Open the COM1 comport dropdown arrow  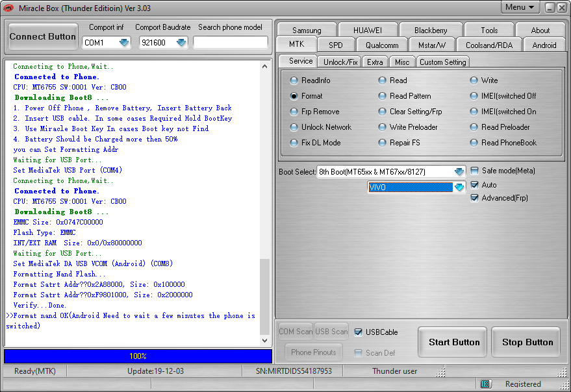124,43
